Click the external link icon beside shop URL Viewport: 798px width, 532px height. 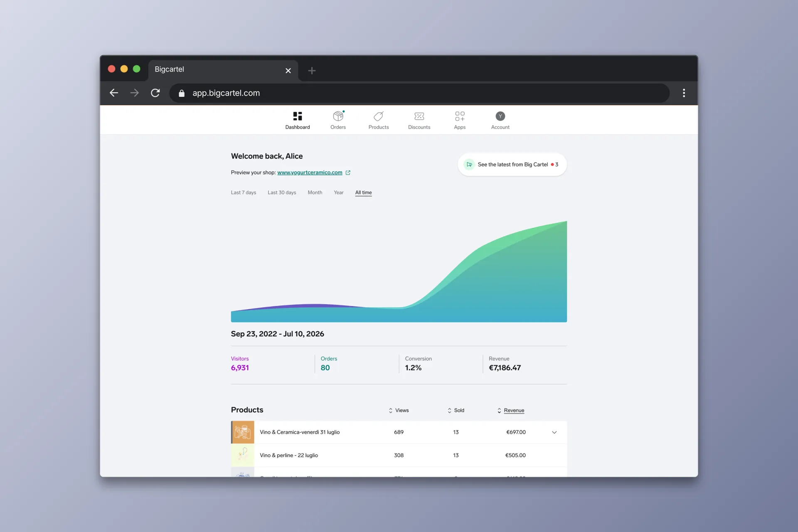pos(348,172)
